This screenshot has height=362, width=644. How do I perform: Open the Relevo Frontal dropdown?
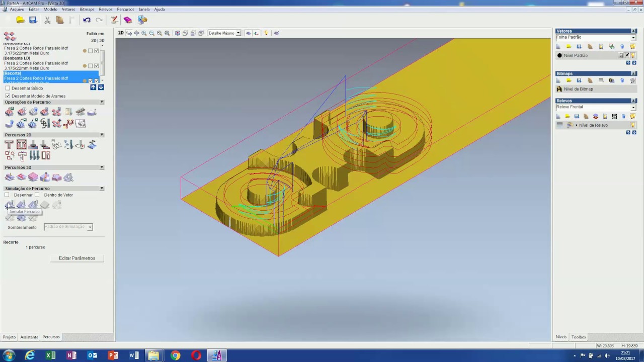click(633, 107)
